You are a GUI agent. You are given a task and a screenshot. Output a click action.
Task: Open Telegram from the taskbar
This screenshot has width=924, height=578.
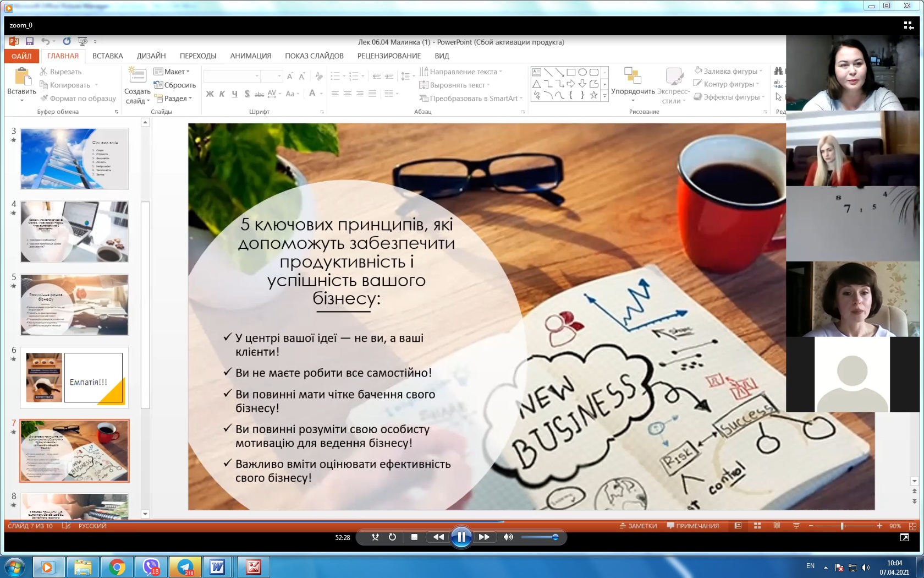(x=185, y=566)
